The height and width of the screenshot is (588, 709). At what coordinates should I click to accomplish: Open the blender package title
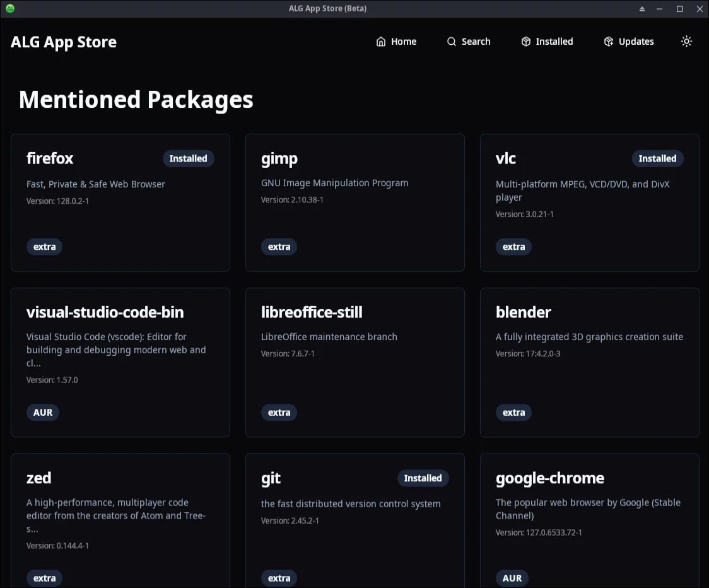click(523, 312)
